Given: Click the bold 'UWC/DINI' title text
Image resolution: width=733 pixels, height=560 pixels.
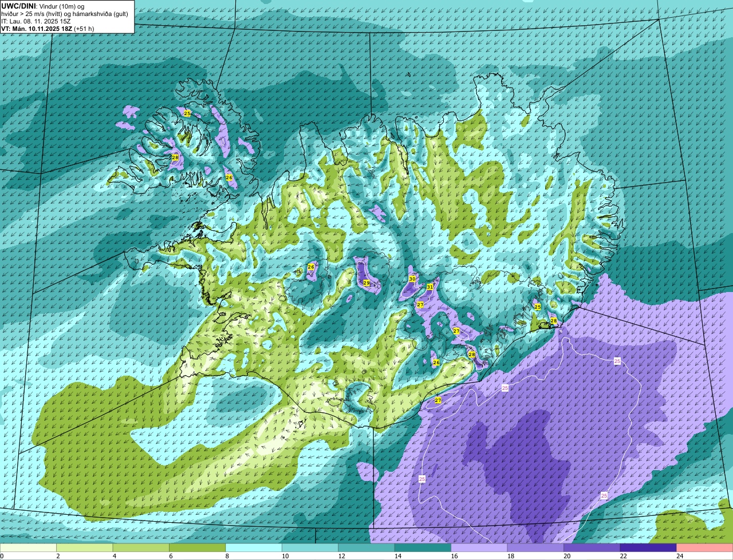Looking at the screenshot, I should 18,6.
